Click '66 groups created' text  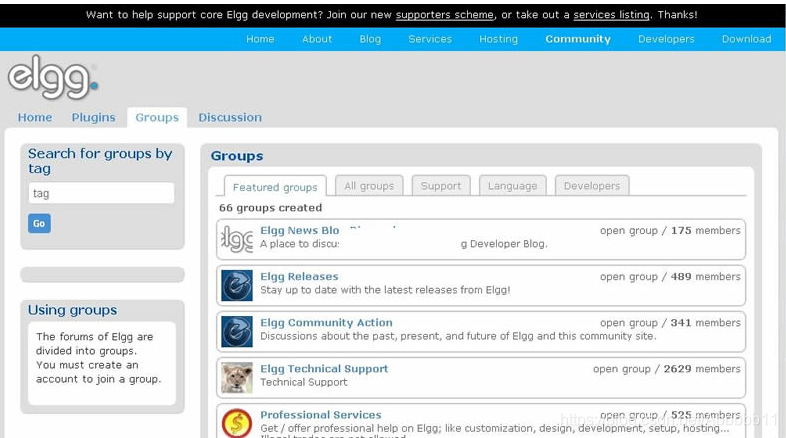pos(271,207)
